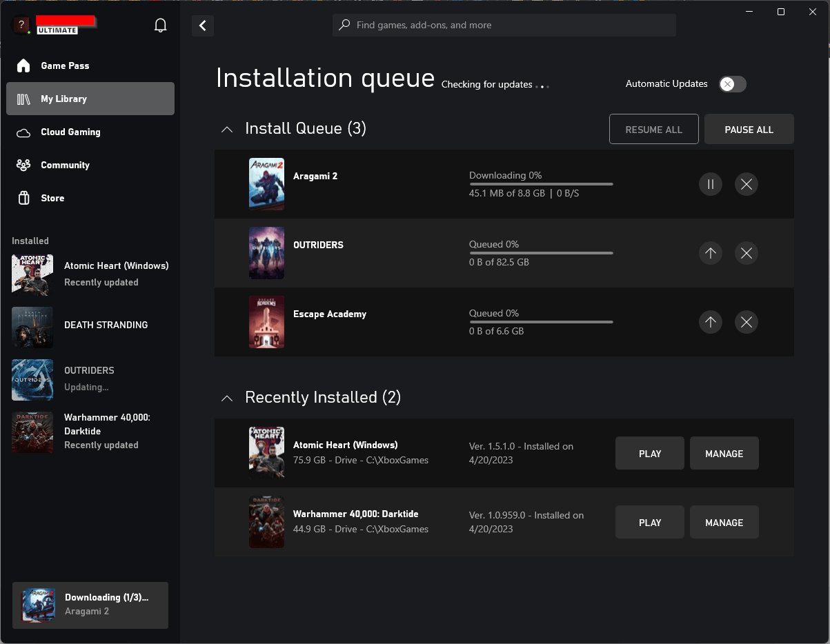The height and width of the screenshot is (644, 830).
Task: Remove Escape Academy from the queue
Action: (x=747, y=322)
